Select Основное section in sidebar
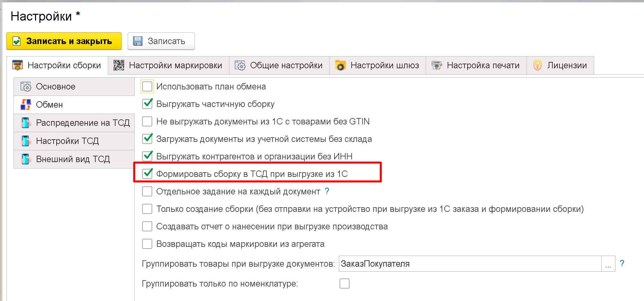 [x=74, y=86]
